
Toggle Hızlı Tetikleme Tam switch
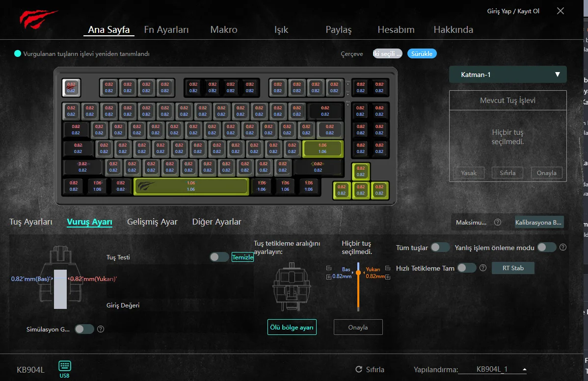pyautogui.click(x=466, y=268)
